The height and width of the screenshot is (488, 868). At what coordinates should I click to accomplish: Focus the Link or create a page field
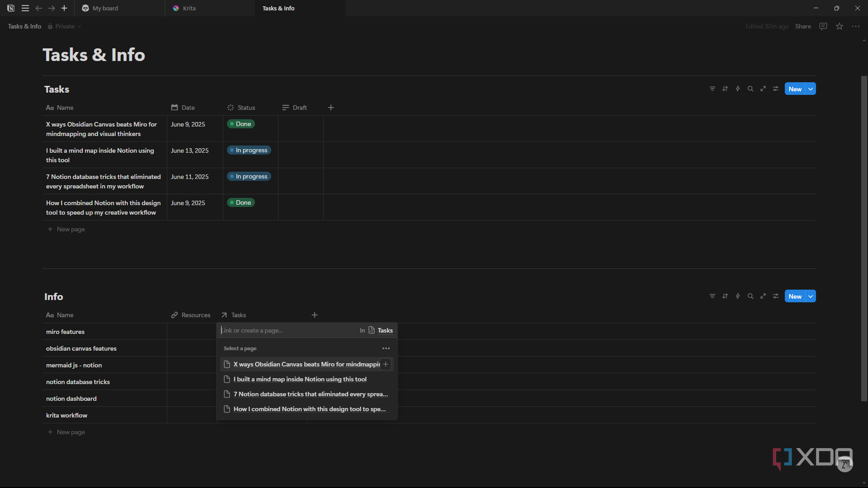click(288, 330)
